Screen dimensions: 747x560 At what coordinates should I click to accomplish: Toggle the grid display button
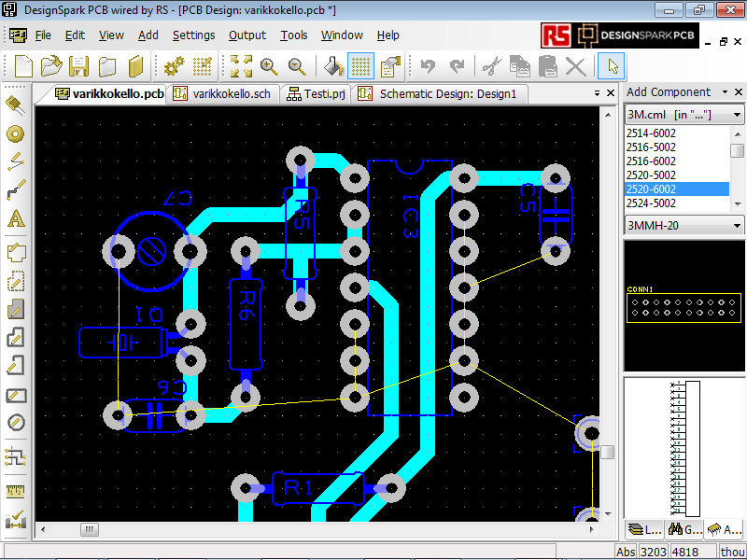tap(361, 66)
